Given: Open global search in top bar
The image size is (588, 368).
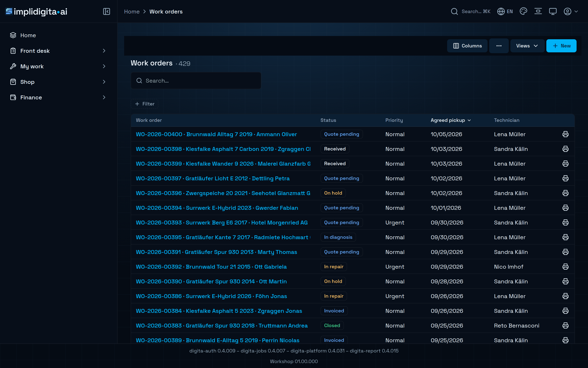Looking at the screenshot, I should pyautogui.click(x=470, y=11).
